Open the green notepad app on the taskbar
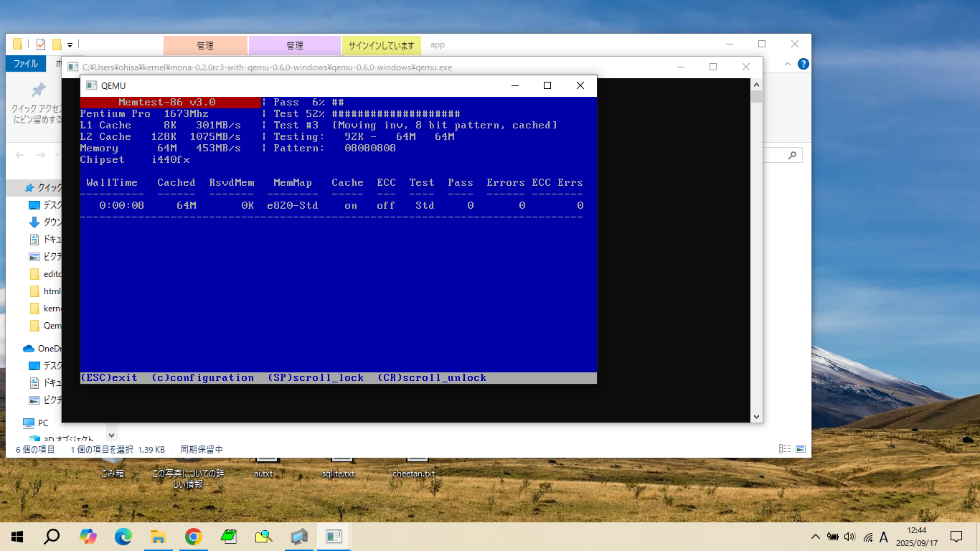Screen dimensions: 980x551 [228, 537]
